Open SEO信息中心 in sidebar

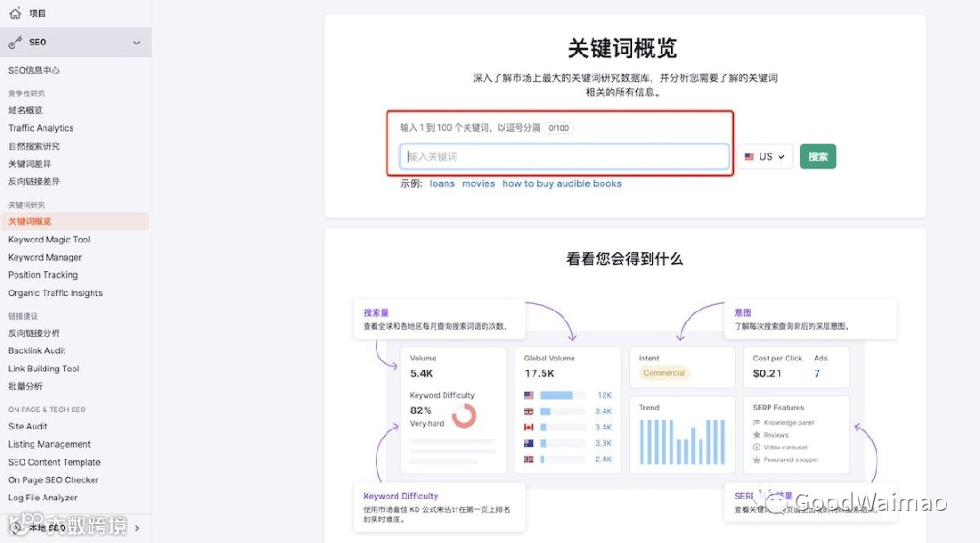click(34, 70)
